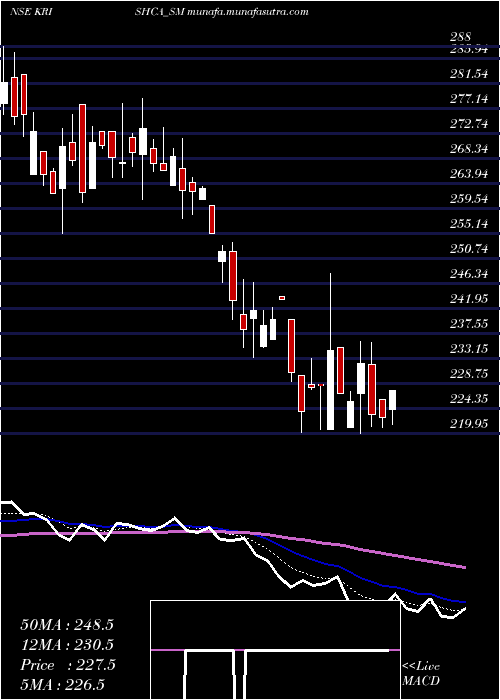Click the 255.14 price axis label
The image size is (500, 700).
click(469, 224)
